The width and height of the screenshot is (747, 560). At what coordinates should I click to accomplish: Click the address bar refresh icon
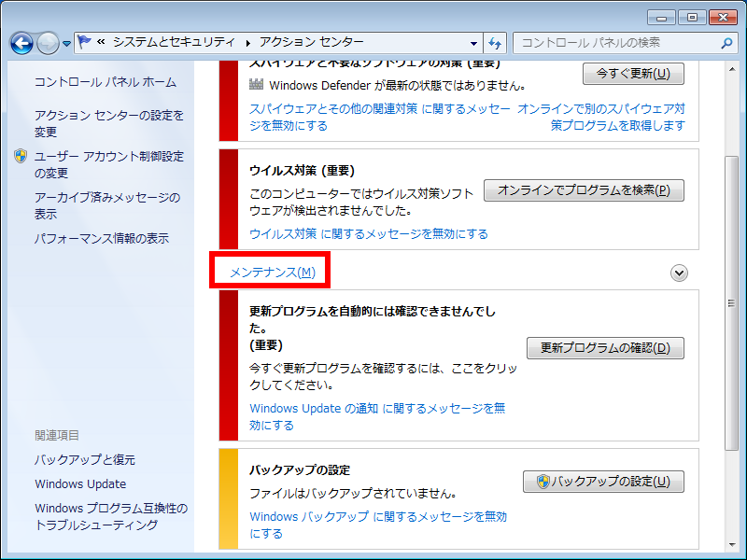point(495,43)
